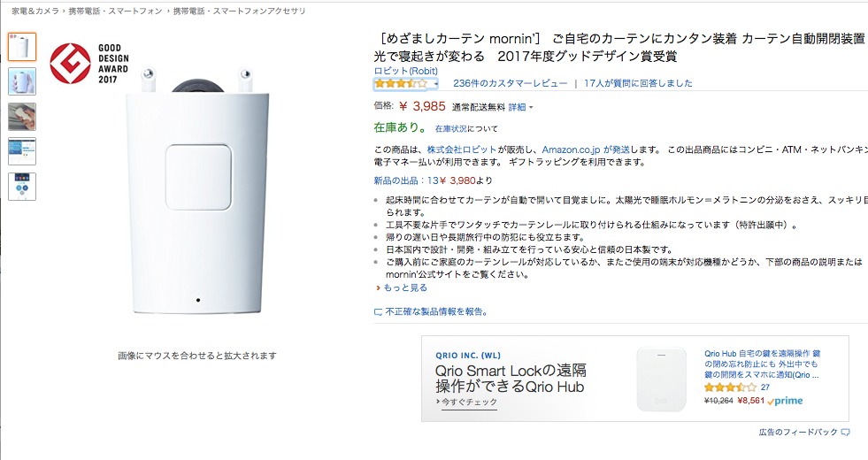This screenshot has height=460, width=868.
Task: Select the first product thumbnail of the white device
Action: [x=22, y=46]
